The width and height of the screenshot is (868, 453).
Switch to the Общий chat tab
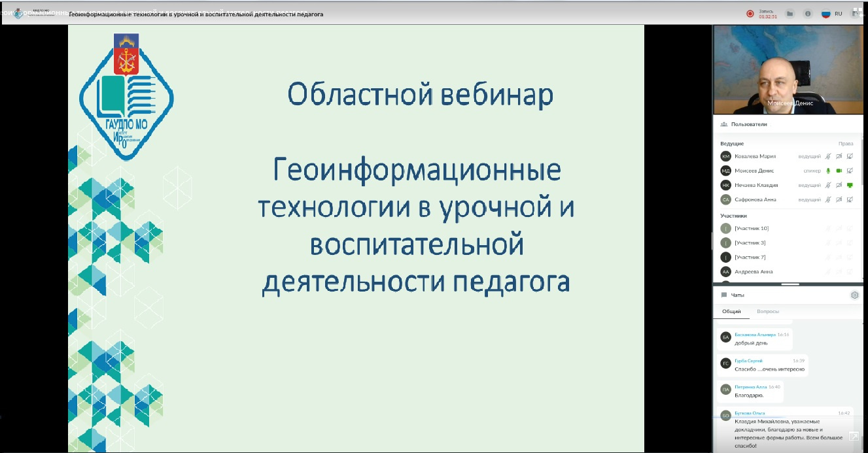pyautogui.click(x=731, y=311)
